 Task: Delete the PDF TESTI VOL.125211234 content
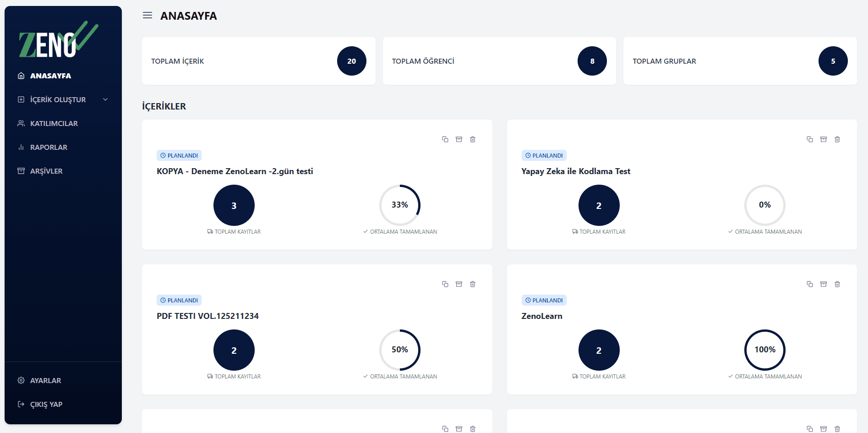click(472, 284)
